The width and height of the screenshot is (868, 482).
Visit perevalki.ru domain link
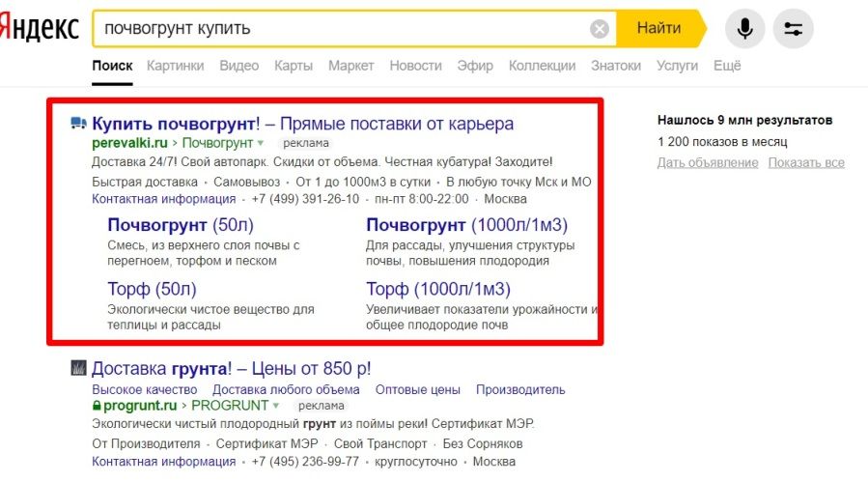tap(129, 143)
